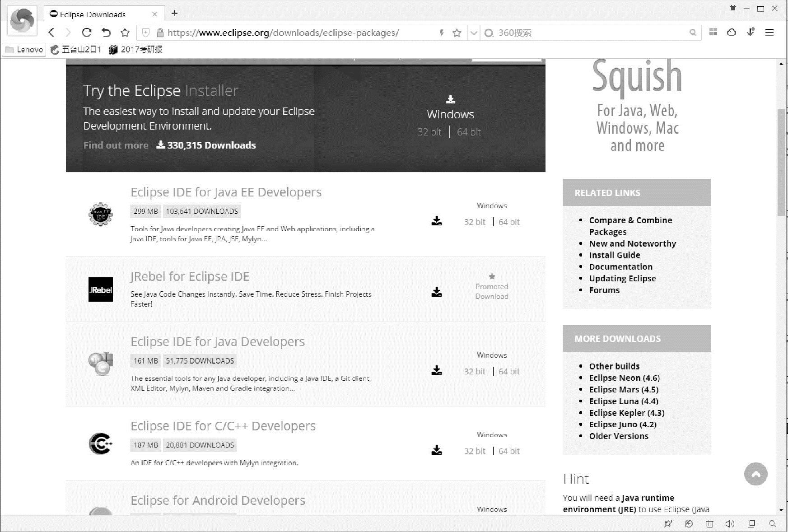Close the Eclipse Downloads tab
This screenshot has width=788, height=532.
[x=154, y=14]
